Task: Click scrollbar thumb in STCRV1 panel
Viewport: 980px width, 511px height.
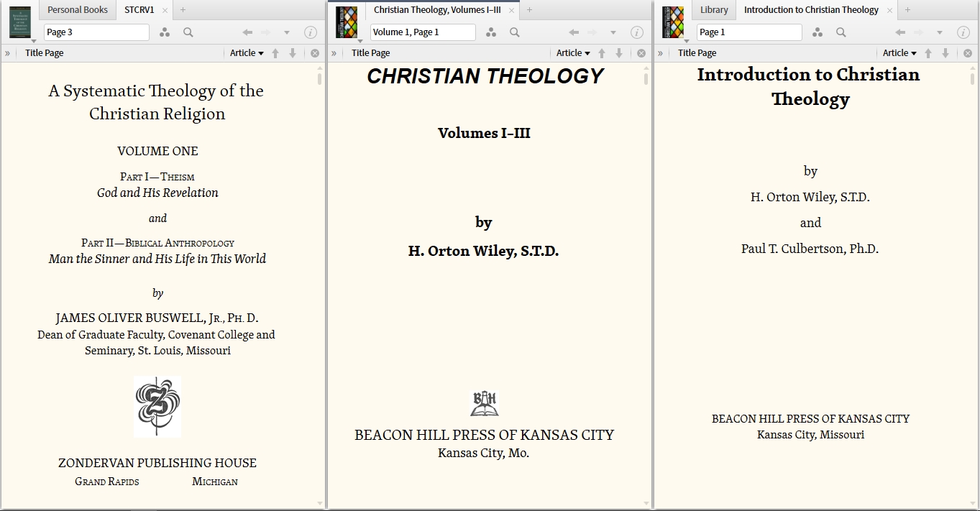Action: 319,78
